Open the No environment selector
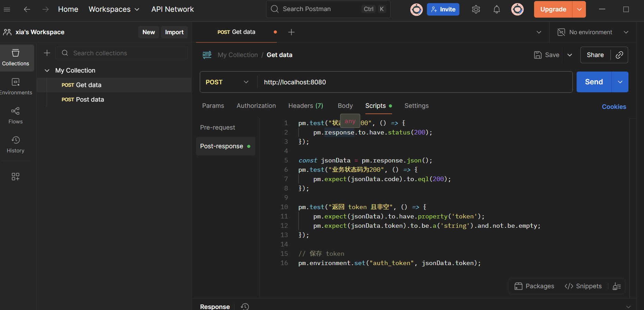 pyautogui.click(x=593, y=32)
